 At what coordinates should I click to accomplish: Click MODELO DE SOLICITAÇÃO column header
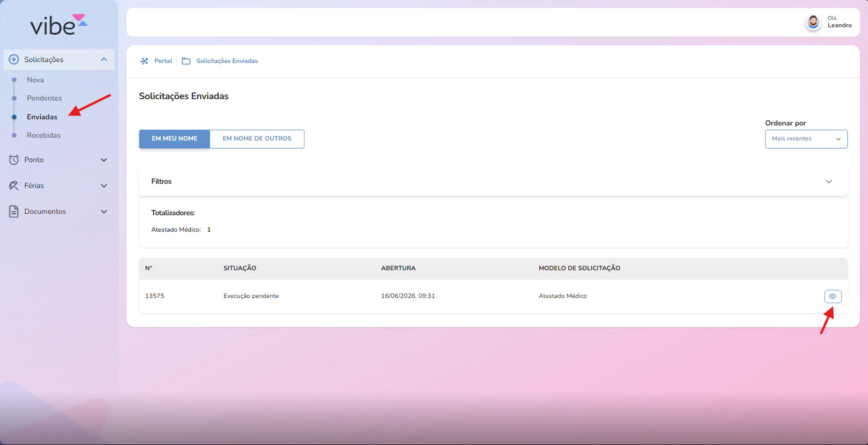pos(579,268)
